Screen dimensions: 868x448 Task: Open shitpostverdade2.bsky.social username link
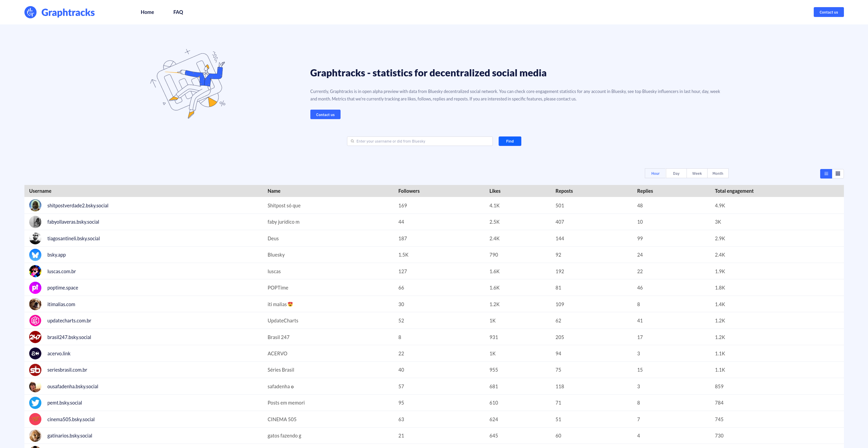coord(78,206)
